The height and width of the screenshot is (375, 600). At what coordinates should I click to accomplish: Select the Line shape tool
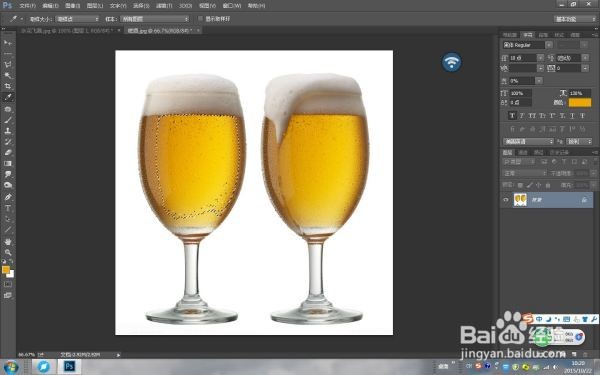[x=8, y=230]
